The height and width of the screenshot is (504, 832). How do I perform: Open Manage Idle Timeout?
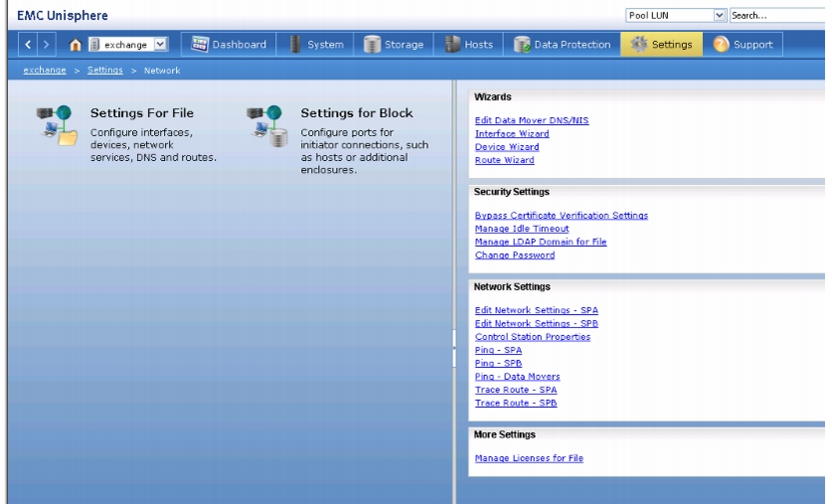(x=522, y=229)
